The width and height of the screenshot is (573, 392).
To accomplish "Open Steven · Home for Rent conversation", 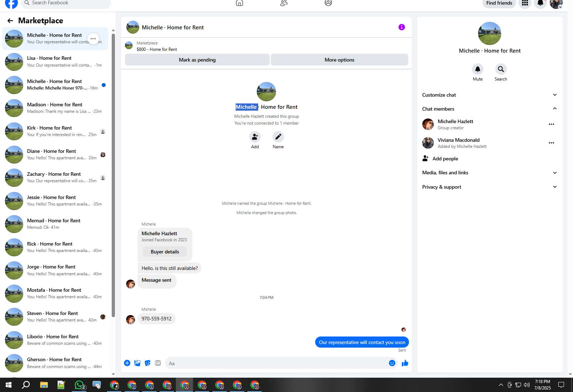I will 55,317.
